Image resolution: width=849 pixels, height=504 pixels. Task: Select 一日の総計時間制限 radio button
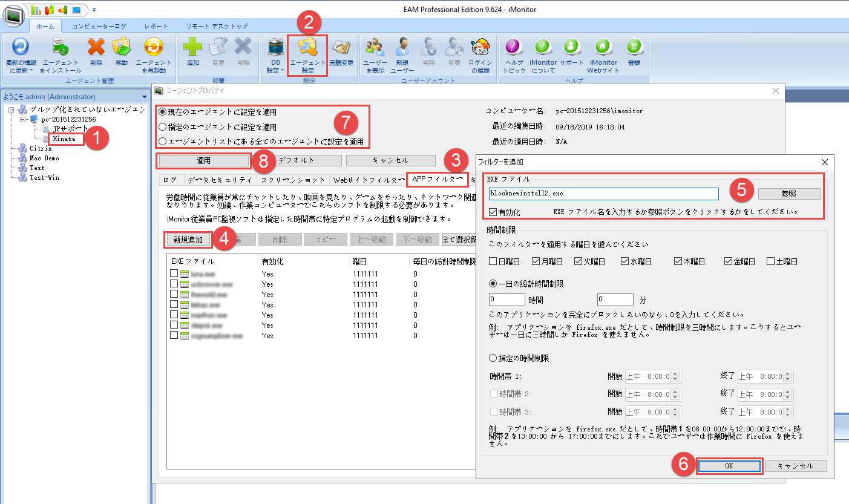click(x=493, y=284)
